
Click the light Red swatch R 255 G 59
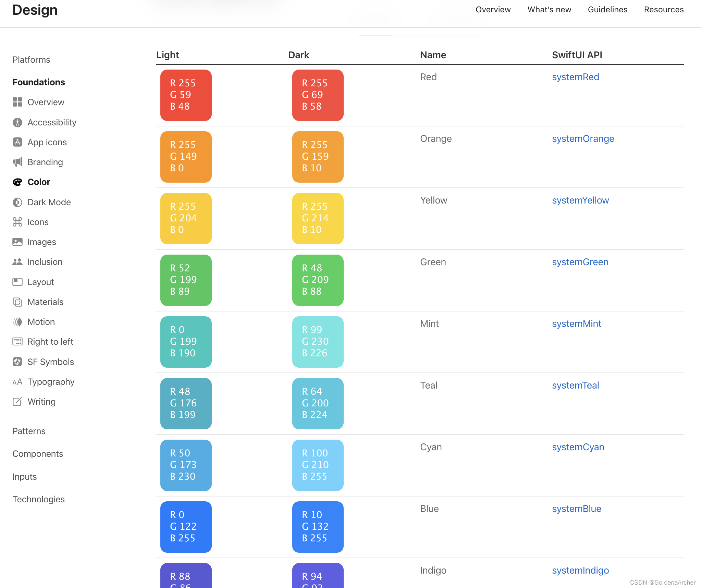click(186, 95)
